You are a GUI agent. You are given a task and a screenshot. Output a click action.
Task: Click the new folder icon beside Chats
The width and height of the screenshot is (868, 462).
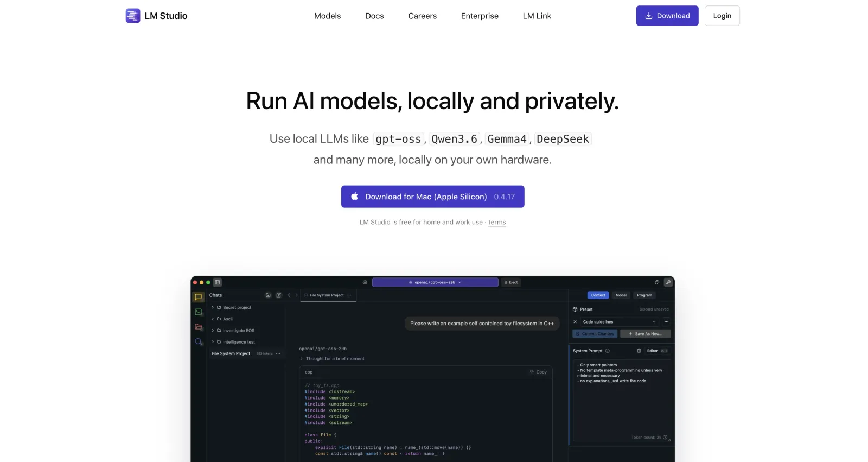point(268,295)
